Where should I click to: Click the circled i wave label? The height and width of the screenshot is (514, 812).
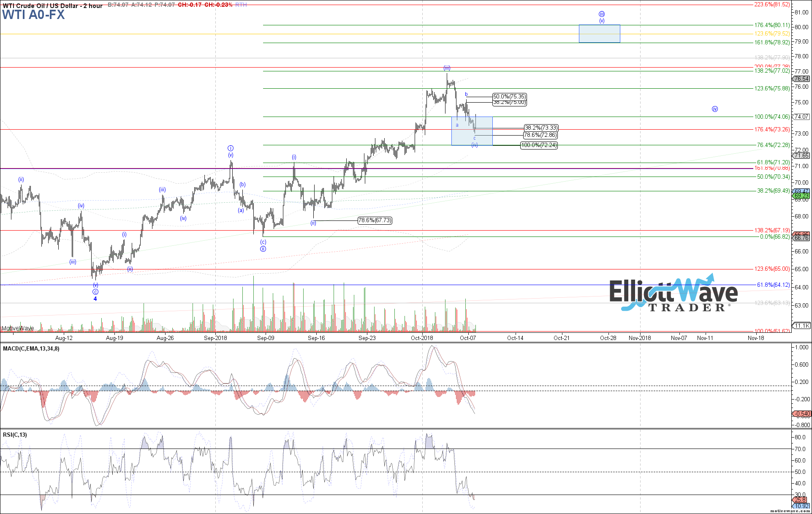tap(231, 148)
